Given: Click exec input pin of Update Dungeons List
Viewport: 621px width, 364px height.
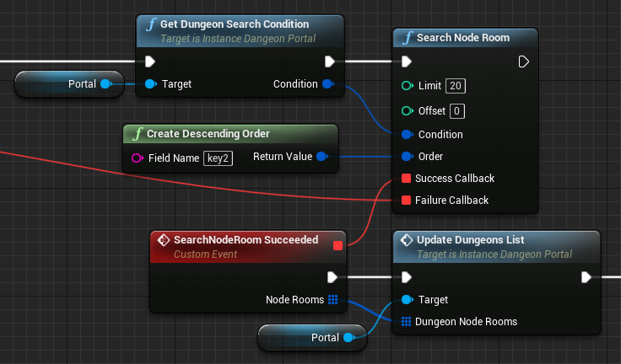Looking at the screenshot, I should click(x=407, y=277).
